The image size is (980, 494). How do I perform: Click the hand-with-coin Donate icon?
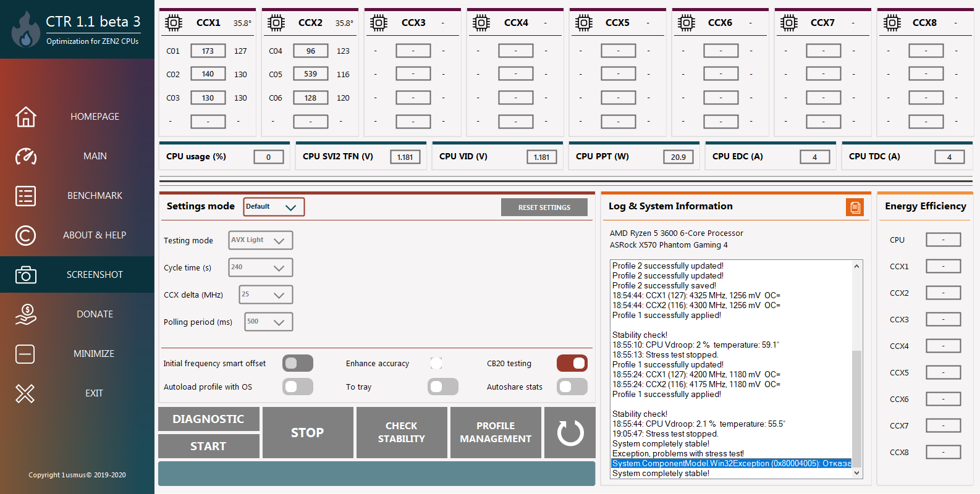pos(25,314)
